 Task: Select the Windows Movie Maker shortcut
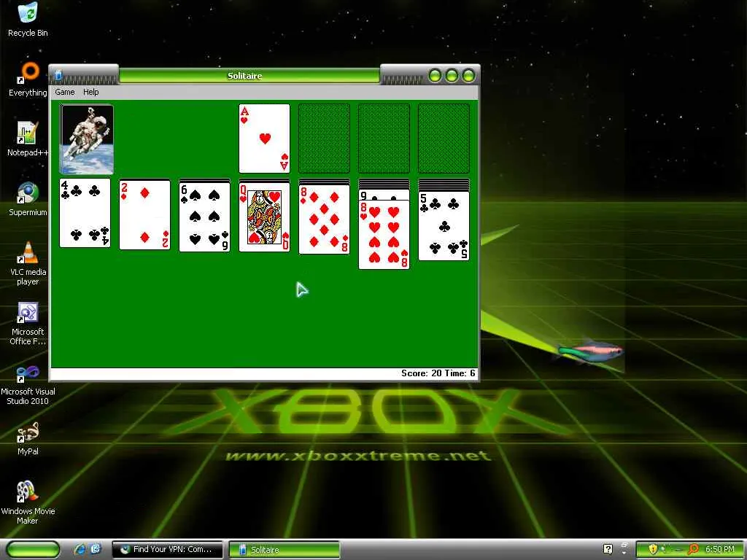tap(28, 503)
